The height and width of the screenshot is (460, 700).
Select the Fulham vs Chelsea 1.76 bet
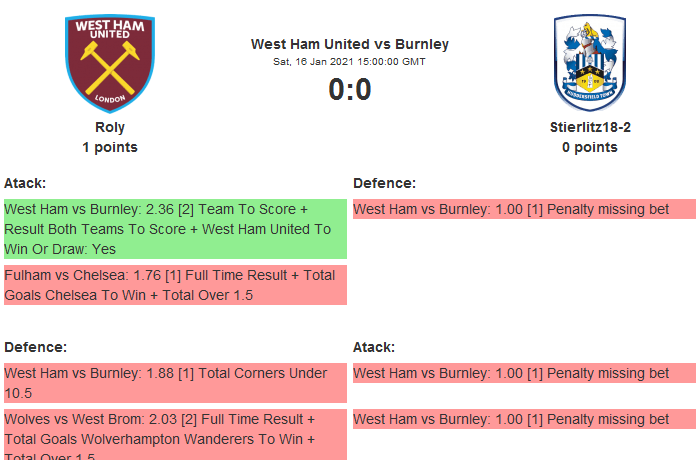[174, 285]
